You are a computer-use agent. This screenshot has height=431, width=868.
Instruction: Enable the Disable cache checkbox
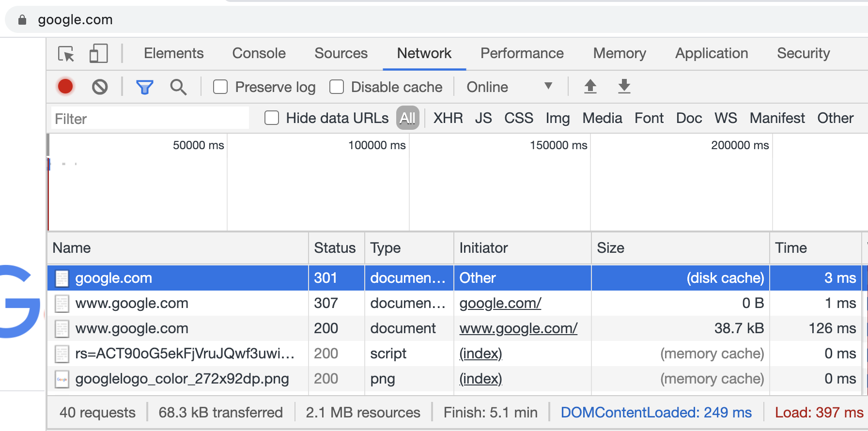337,87
